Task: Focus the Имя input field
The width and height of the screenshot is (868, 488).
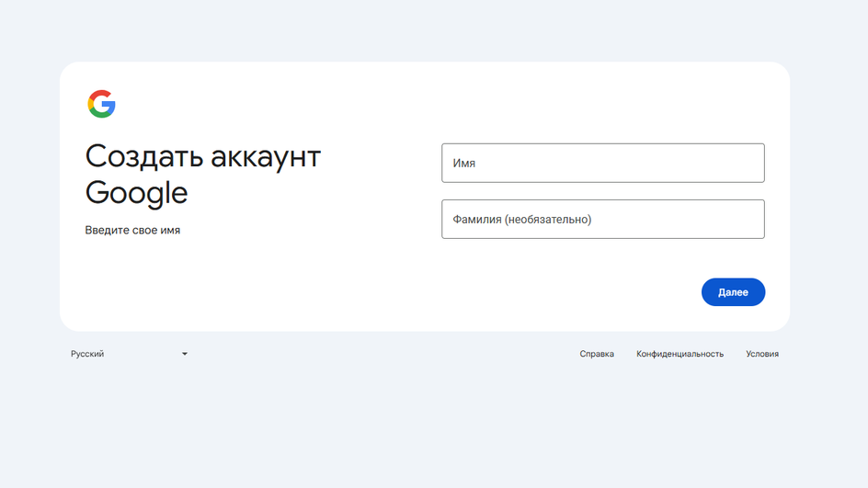Action: pyautogui.click(x=603, y=164)
